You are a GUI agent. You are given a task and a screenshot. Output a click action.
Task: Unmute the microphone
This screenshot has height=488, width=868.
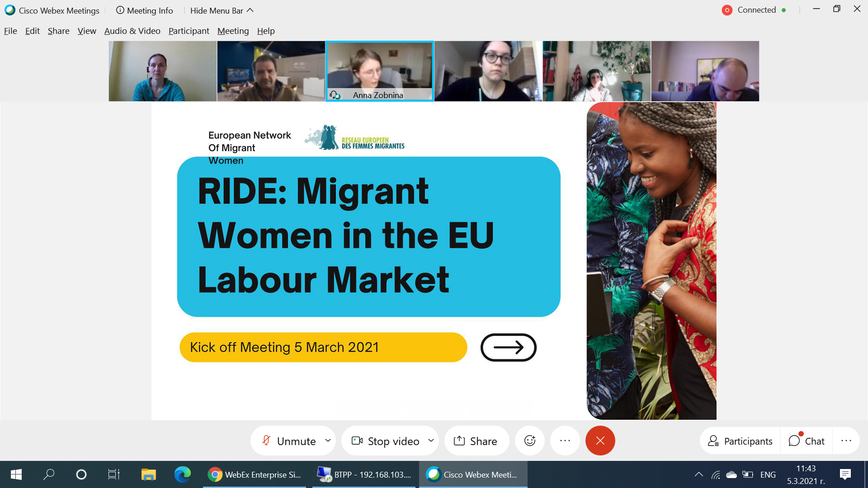tap(289, 441)
